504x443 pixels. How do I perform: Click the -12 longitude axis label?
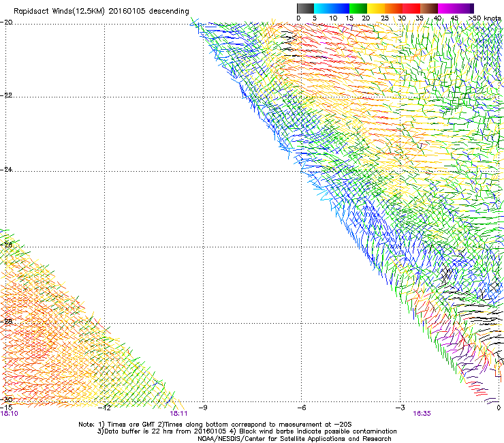click(x=104, y=408)
